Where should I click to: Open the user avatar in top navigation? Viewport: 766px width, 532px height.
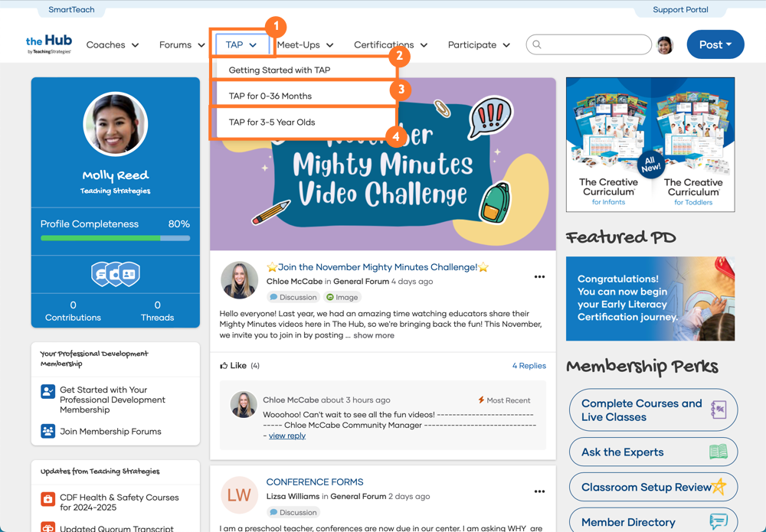pyautogui.click(x=665, y=45)
